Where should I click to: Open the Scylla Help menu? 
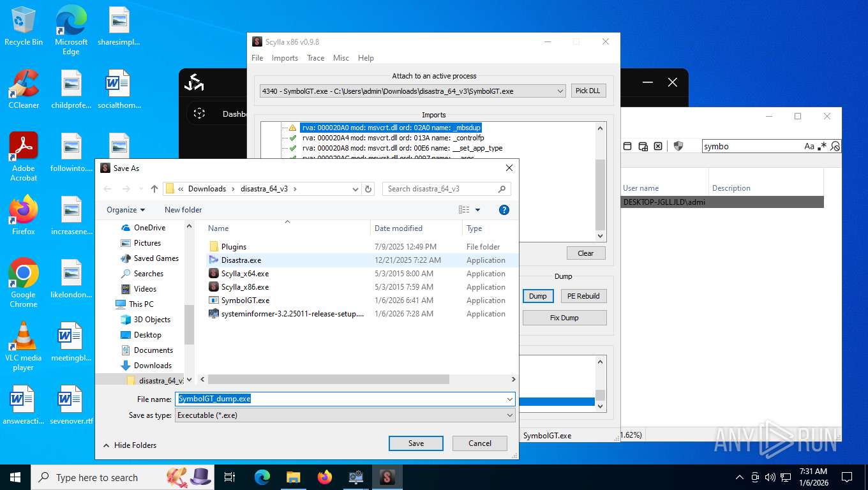pyautogui.click(x=366, y=58)
